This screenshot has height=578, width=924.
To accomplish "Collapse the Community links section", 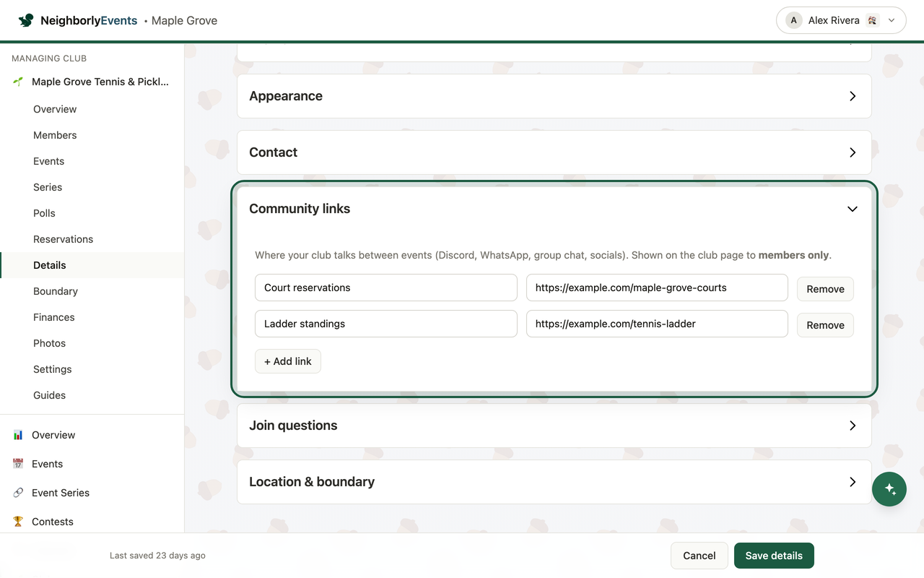I will click(554, 209).
